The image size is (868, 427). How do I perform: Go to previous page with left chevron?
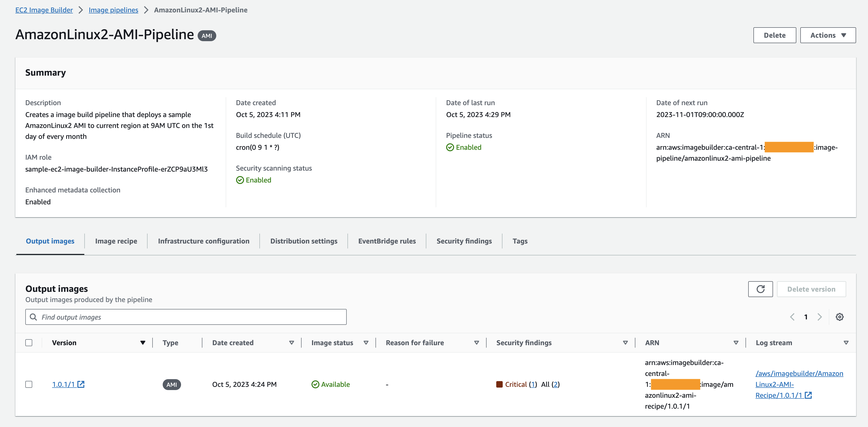click(x=792, y=317)
